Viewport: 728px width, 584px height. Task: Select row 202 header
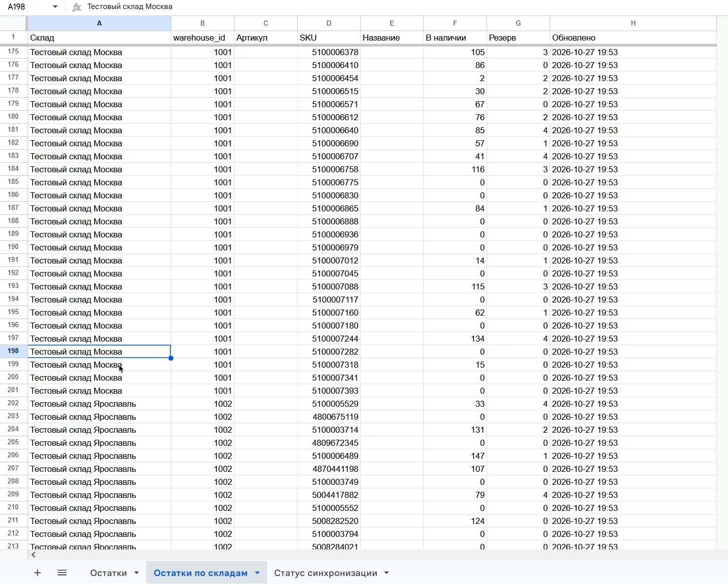[13, 403]
